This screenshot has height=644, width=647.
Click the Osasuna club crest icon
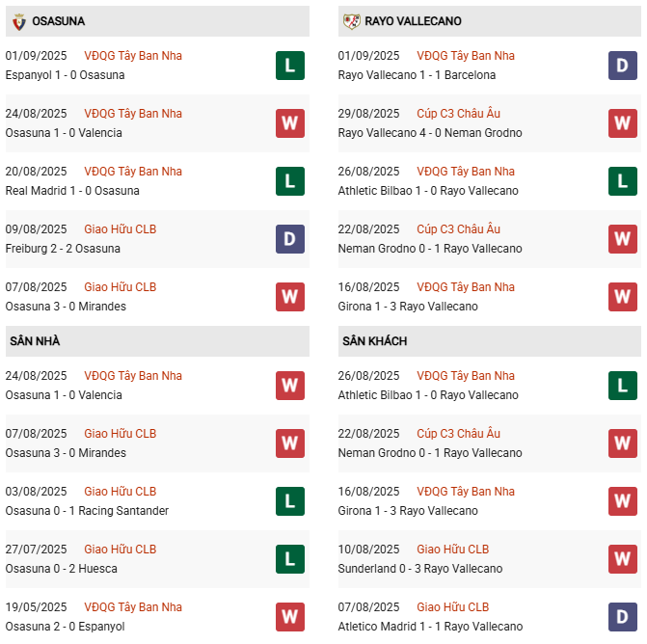click(17, 21)
